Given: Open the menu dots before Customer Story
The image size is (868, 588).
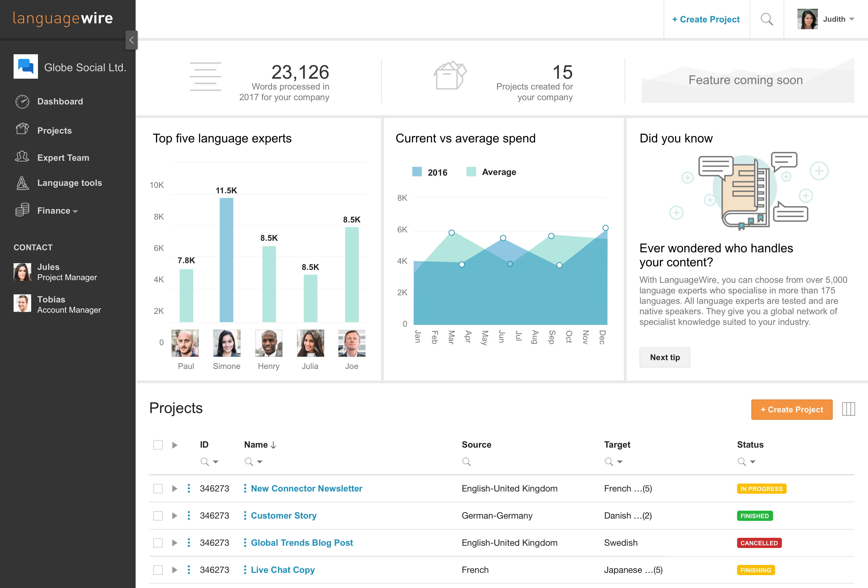Looking at the screenshot, I should pyautogui.click(x=245, y=515).
